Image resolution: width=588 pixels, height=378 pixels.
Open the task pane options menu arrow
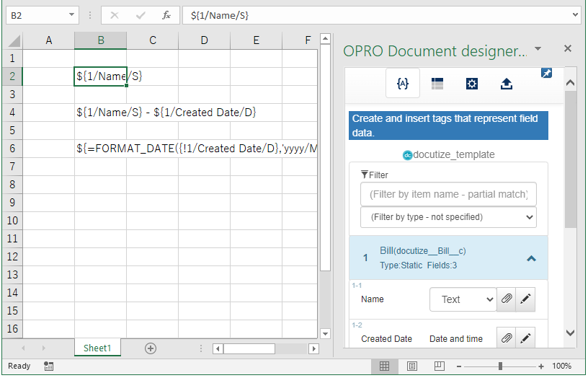click(x=538, y=49)
